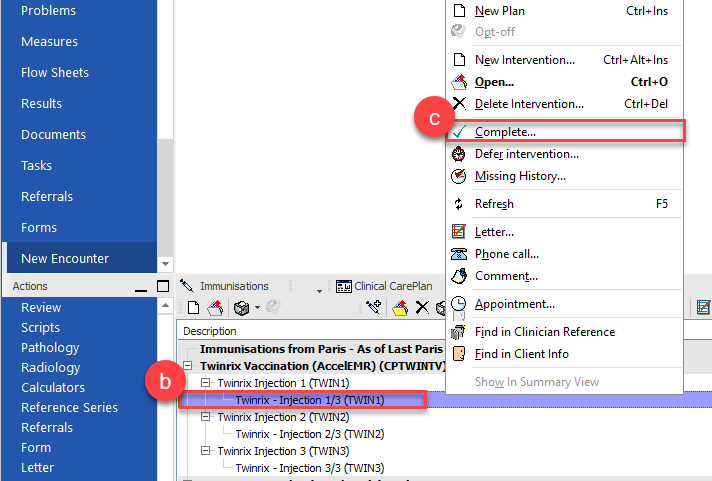Select Appointment... menu entry

[564, 304]
